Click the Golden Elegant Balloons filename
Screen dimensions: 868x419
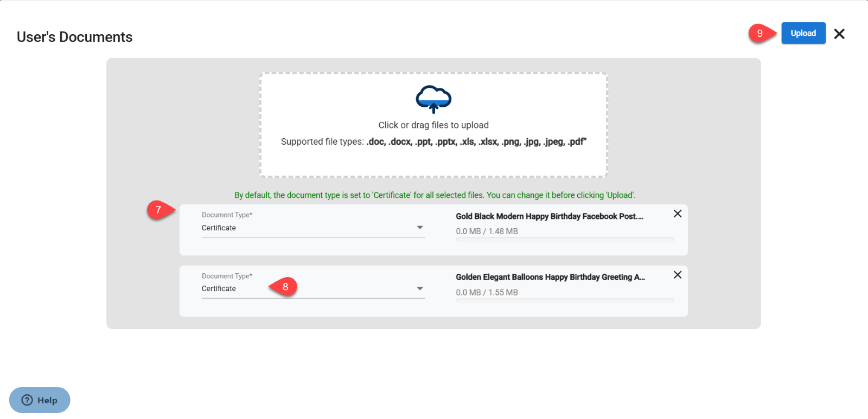pos(550,277)
